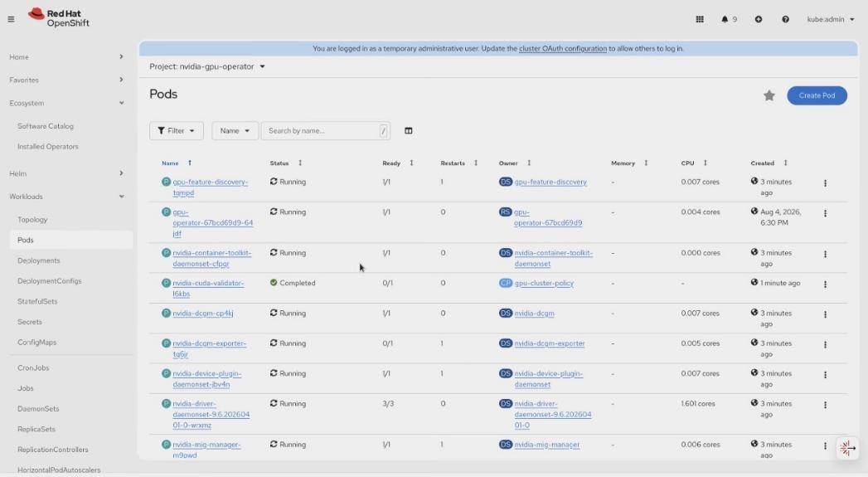Open kebab menu for nvidia-mig-manager pod
868x477 pixels.
tap(825, 446)
